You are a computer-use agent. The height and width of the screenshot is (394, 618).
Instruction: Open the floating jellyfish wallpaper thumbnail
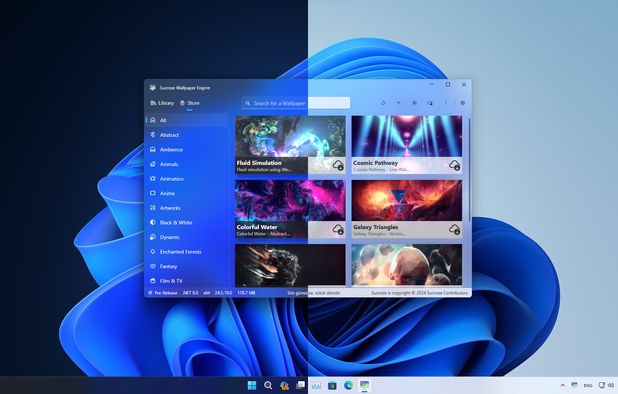tap(407, 265)
